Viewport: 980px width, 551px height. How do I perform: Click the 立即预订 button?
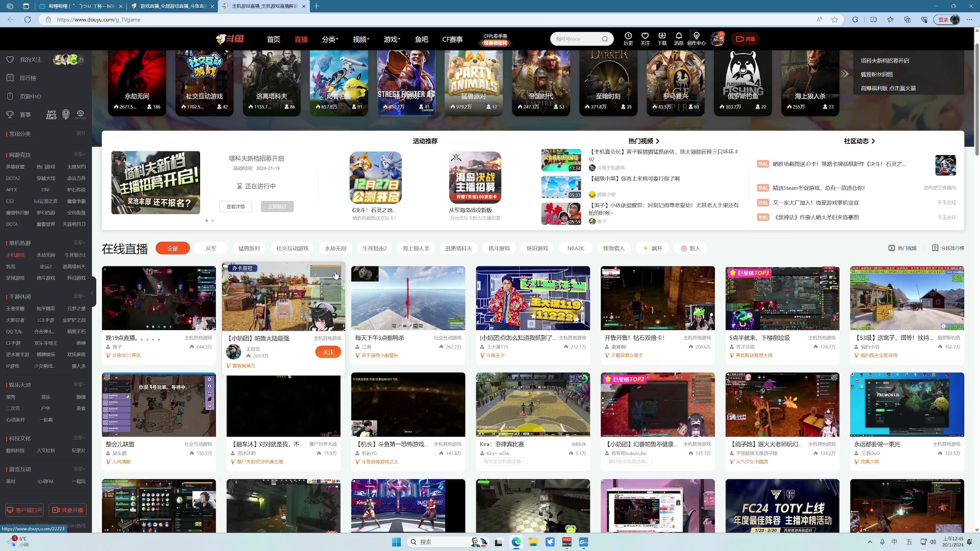[x=277, y=207]
